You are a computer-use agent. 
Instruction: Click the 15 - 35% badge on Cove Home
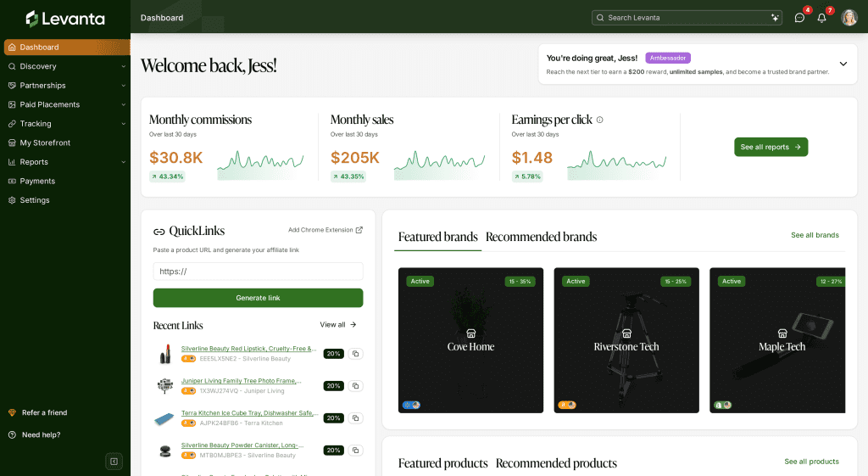520,282
